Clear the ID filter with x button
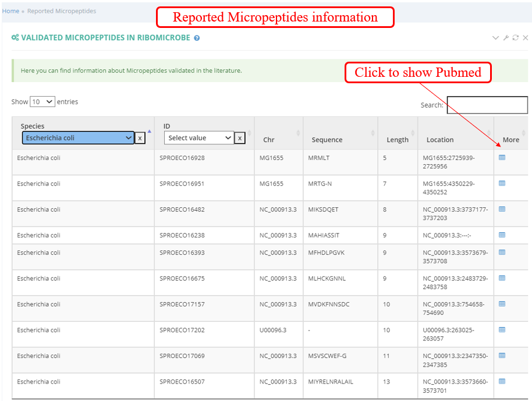The height and width of the screenshot is (401, 532). click(x=239, y=138)
